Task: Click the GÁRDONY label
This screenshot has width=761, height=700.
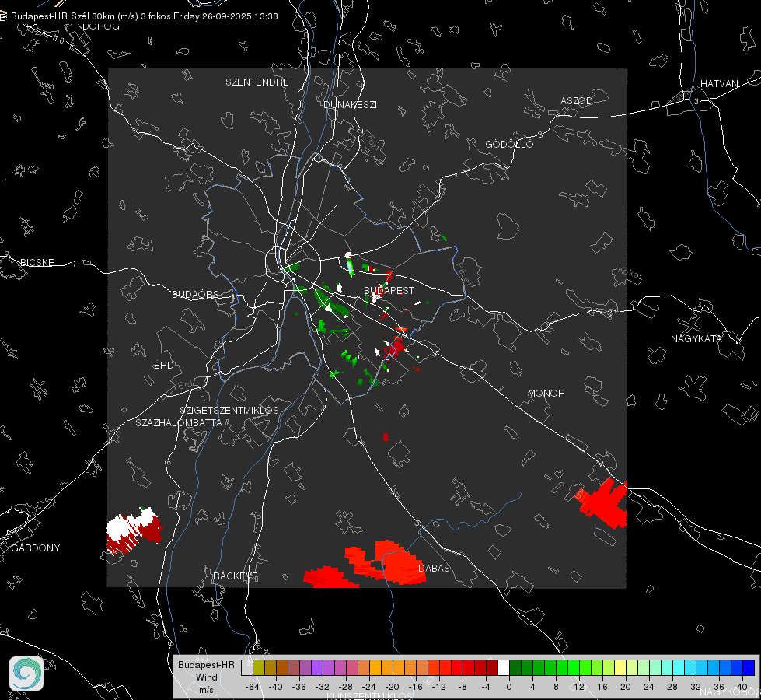Action: [x=36, y=548]
